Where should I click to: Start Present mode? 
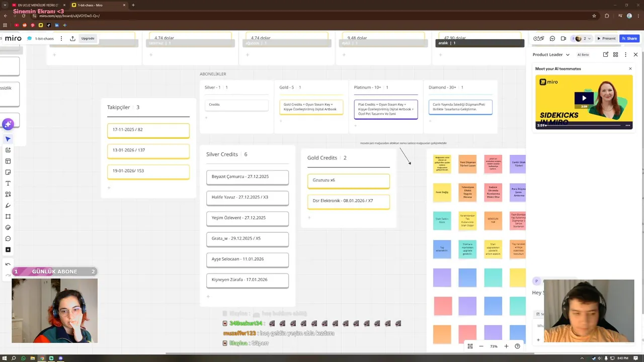(x=606, y=38)
